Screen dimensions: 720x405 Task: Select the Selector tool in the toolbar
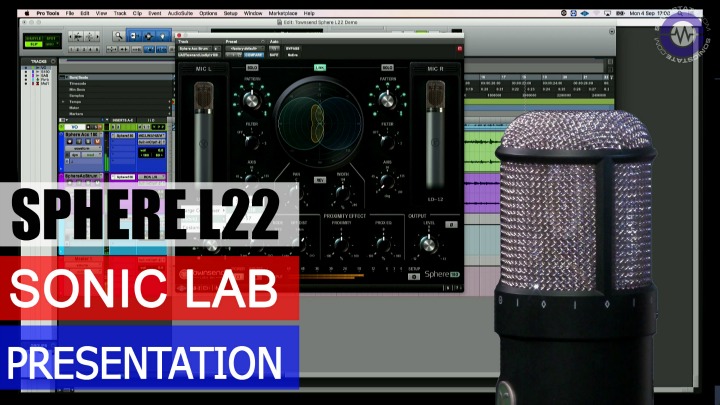click(x=148, y=36)
